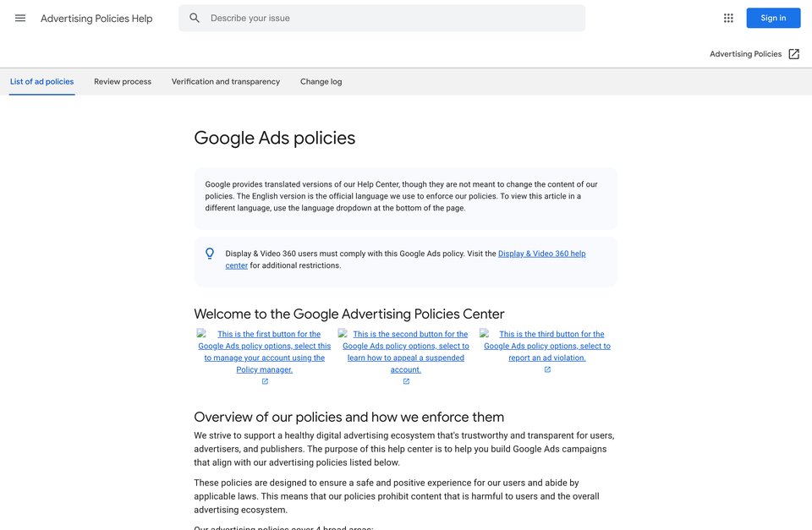Click external-link icon under Policy manager link
812x530 pixels.
(265, 381)
